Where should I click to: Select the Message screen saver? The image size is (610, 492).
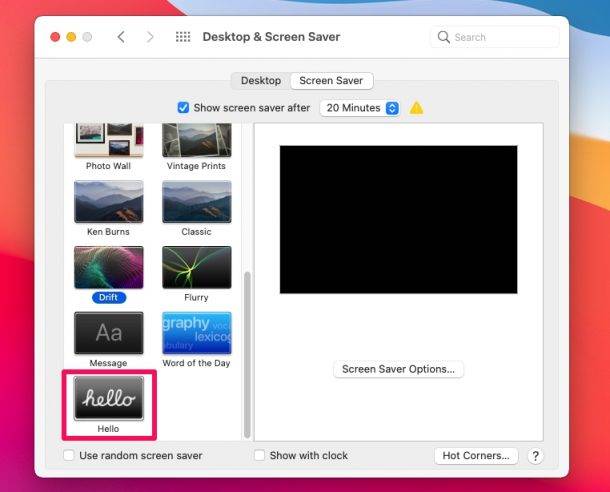pos(109,333)
